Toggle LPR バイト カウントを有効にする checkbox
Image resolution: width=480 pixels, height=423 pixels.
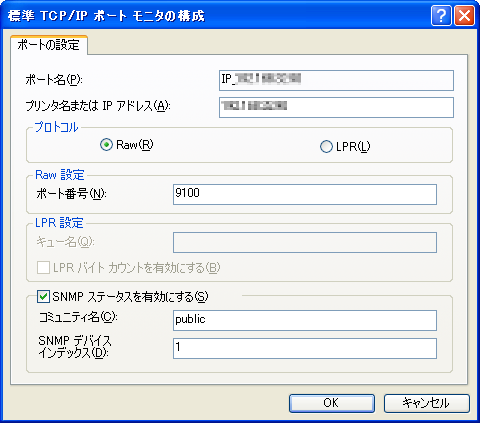[x=43, y=268]
